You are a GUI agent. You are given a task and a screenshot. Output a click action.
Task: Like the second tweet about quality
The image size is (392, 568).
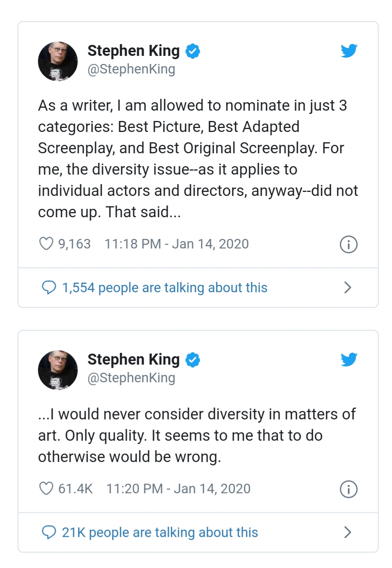tap(46, 489)
